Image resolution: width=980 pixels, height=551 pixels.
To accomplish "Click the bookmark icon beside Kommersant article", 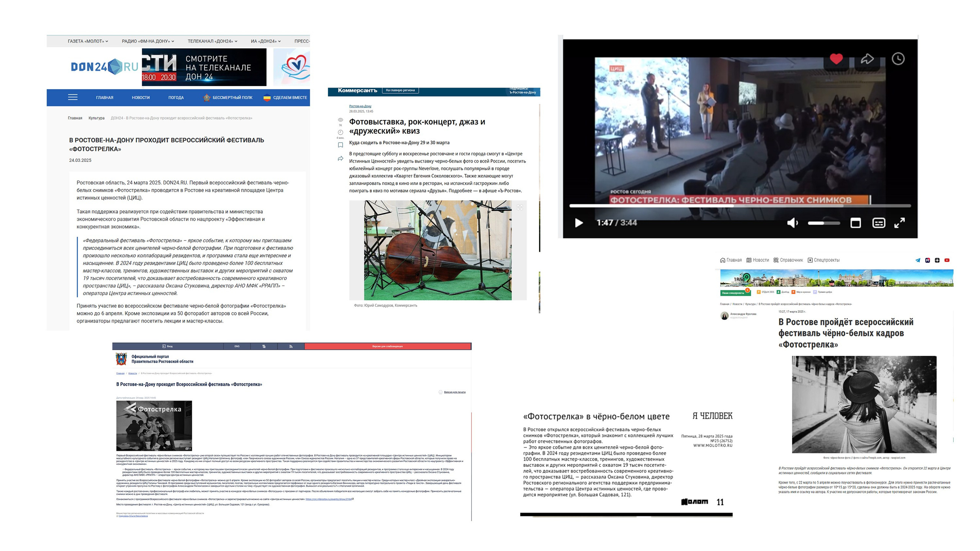I will coord(340,145).
